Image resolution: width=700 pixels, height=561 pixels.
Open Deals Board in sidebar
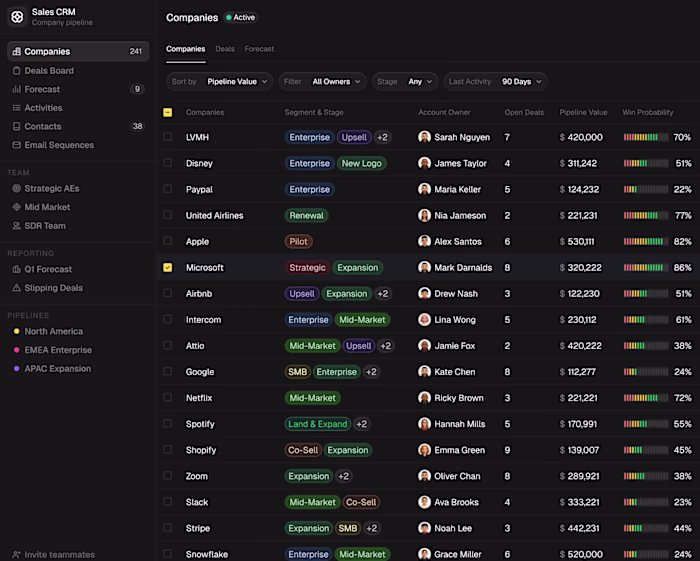(78, 71)
